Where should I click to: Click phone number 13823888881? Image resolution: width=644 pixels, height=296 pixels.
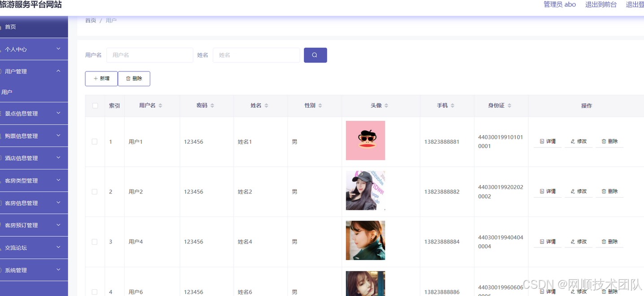[x=442, y=142]
